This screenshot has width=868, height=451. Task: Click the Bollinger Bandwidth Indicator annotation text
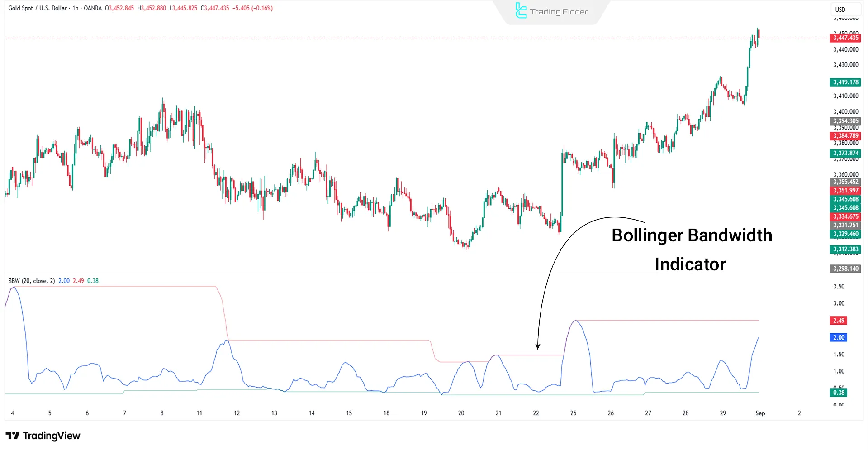click(691, 249)
